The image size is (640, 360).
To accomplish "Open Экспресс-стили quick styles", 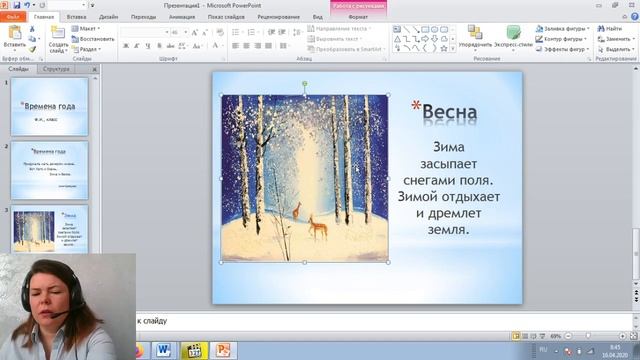I will [x=513, y=38].
